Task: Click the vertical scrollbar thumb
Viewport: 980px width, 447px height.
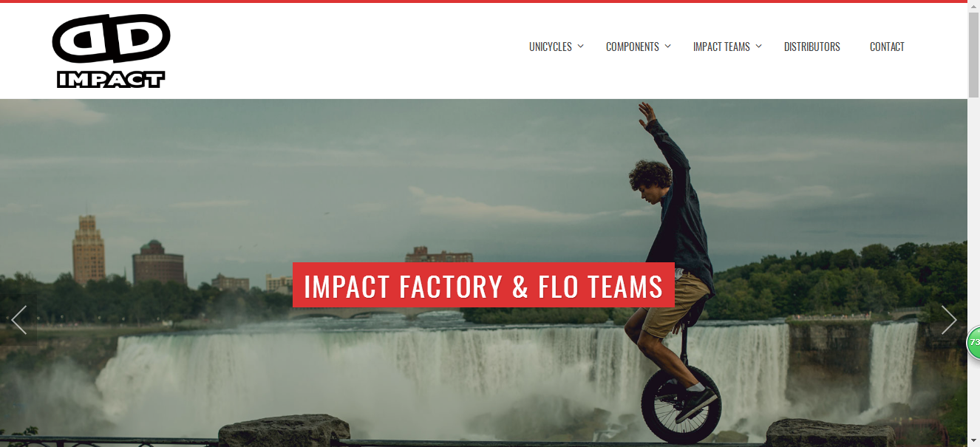Action: click(973, 55)
